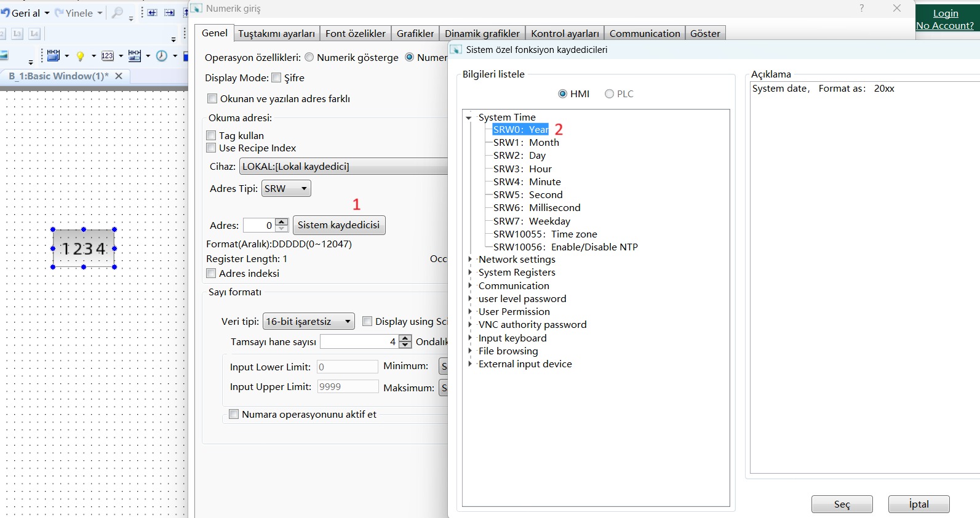
Task: Click the L3 layer icon
Action: pos(17,34)
